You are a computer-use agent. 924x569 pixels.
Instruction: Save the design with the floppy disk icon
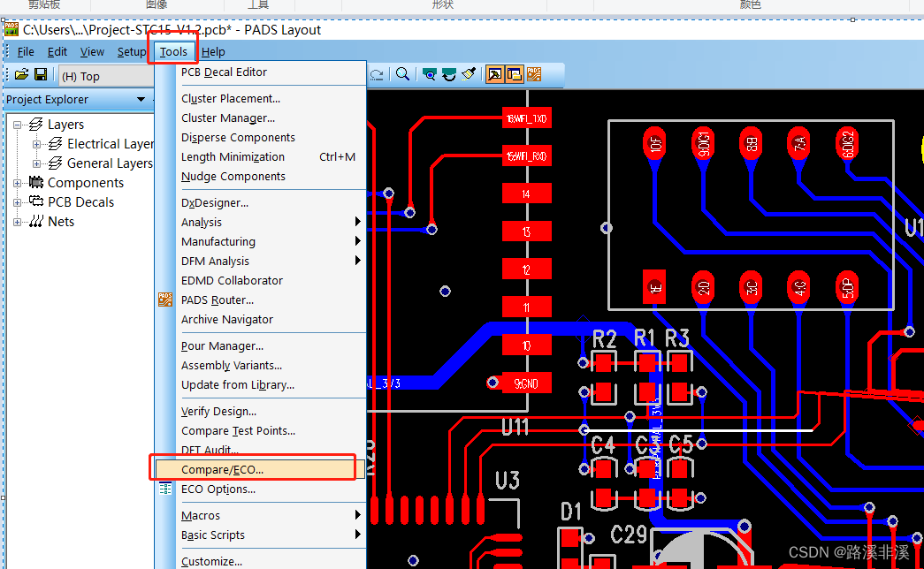click(41, 75)
